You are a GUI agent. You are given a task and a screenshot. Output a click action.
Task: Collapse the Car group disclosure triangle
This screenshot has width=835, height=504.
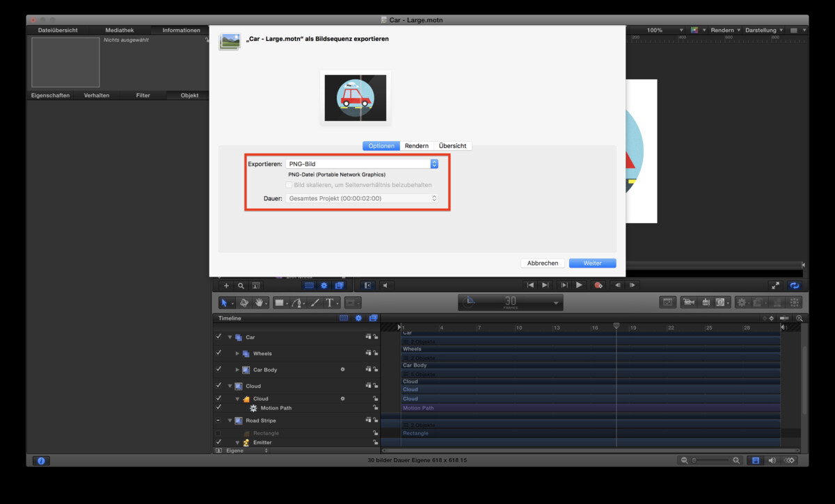230,337
